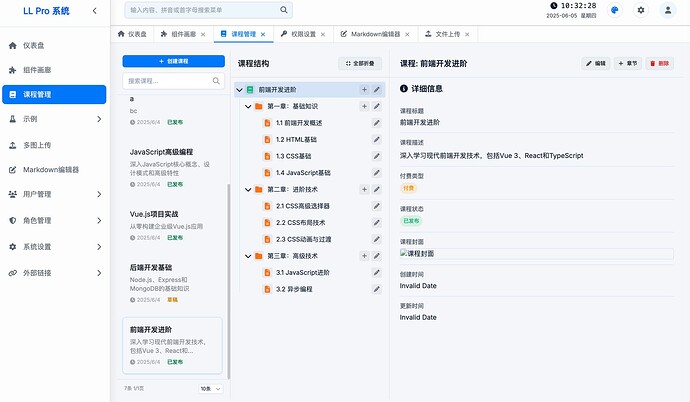Collapse chapter 第三章 in the tree

pos(248,256)
